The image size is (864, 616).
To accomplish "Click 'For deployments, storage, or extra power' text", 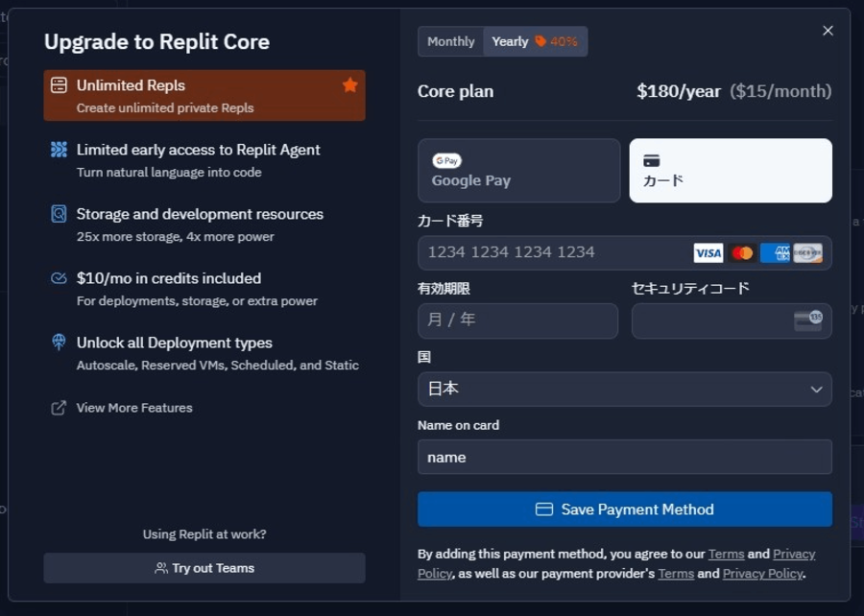I will pyautogui.click(x=197, y=301).
